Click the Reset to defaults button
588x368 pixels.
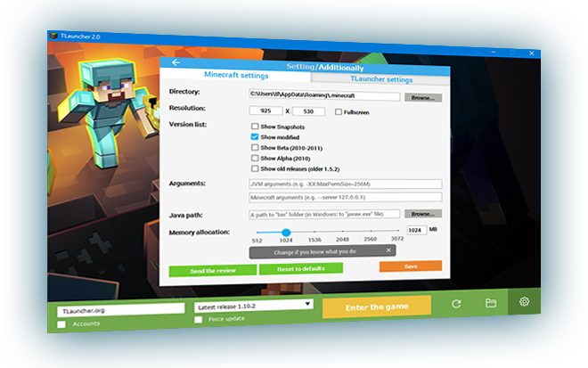pyautogui.click(x=301, y=268)
